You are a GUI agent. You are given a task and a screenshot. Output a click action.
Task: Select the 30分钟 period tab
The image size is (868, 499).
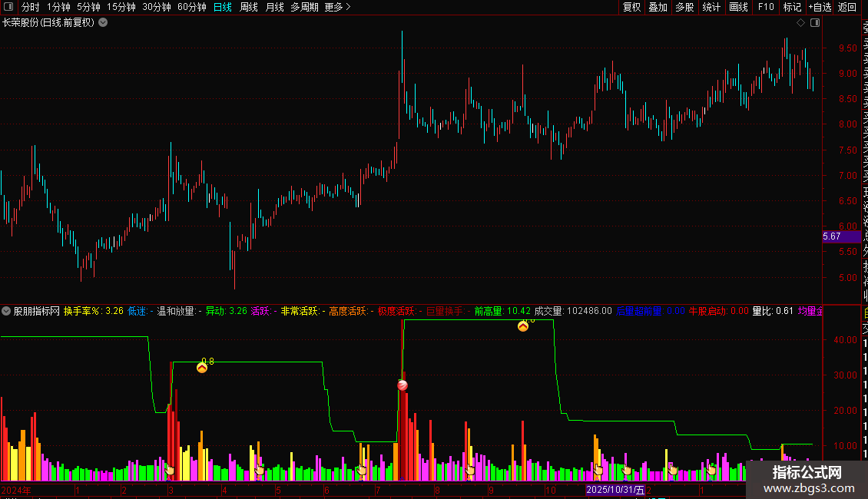(157, 7)
